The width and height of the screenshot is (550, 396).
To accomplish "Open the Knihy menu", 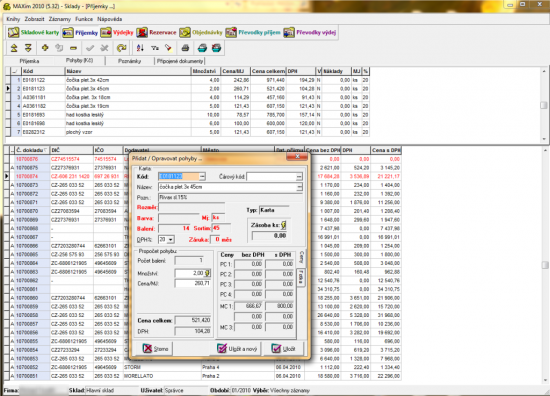I will point(13,19).
